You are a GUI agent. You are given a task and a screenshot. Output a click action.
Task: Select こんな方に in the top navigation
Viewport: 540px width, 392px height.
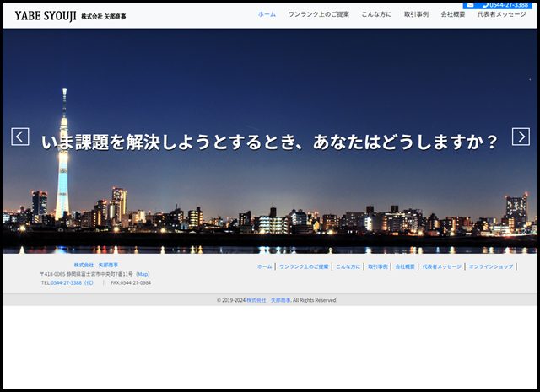pyautogui.click(x=376, y=14)
